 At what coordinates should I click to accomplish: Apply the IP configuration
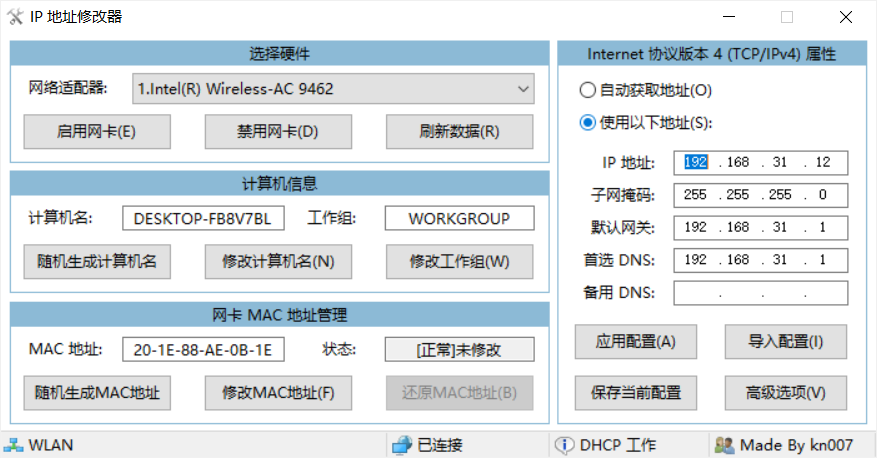click(x=635, y=341)
